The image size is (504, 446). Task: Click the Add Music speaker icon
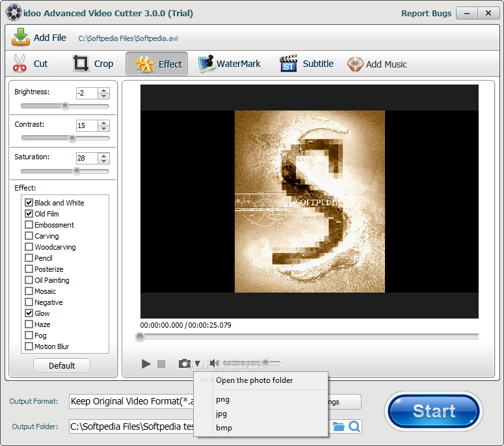point(355,64)
